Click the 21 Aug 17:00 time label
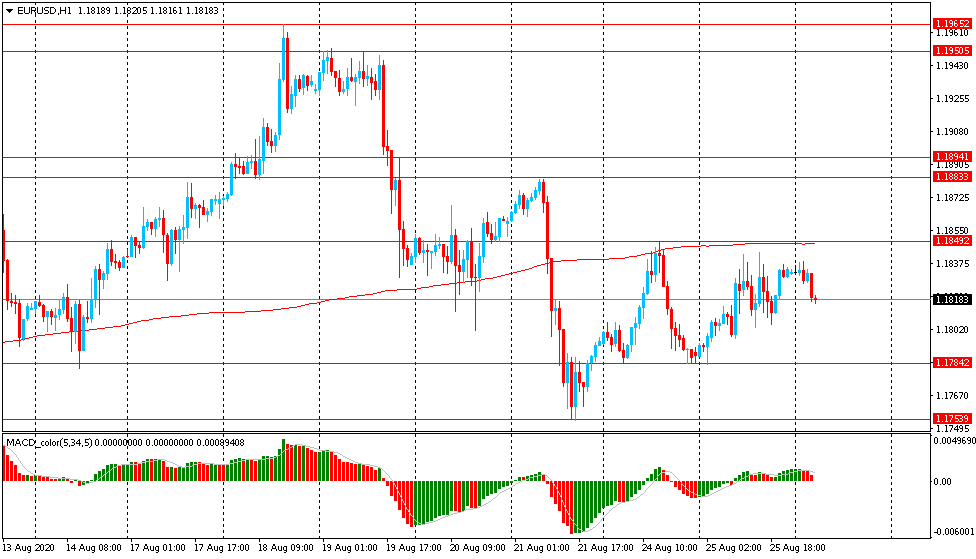 (x=606, y=548)
